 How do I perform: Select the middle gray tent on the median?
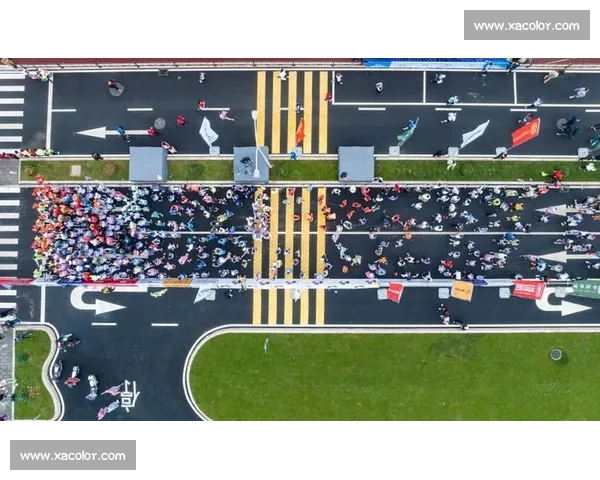tap(251, 164)
